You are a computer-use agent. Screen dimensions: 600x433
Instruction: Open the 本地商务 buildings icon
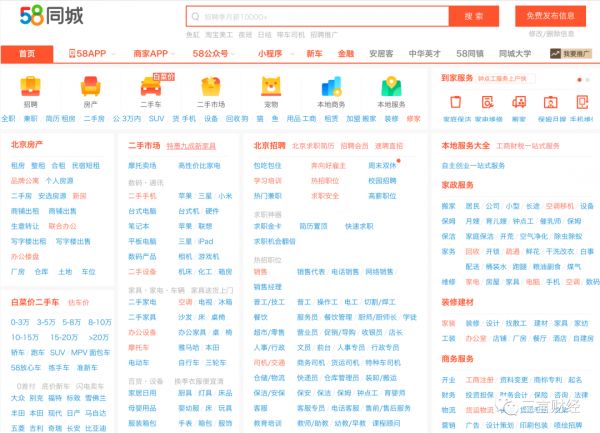point(331,88)
